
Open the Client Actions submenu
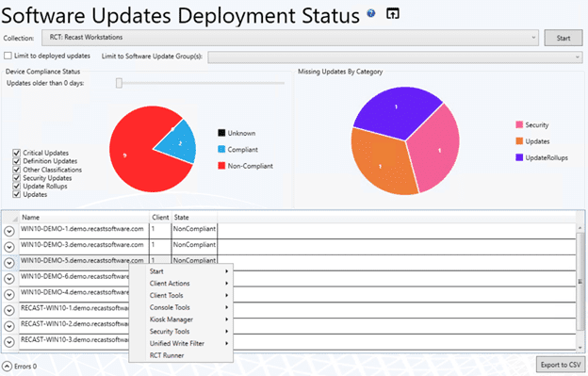[x=181, y=283]
